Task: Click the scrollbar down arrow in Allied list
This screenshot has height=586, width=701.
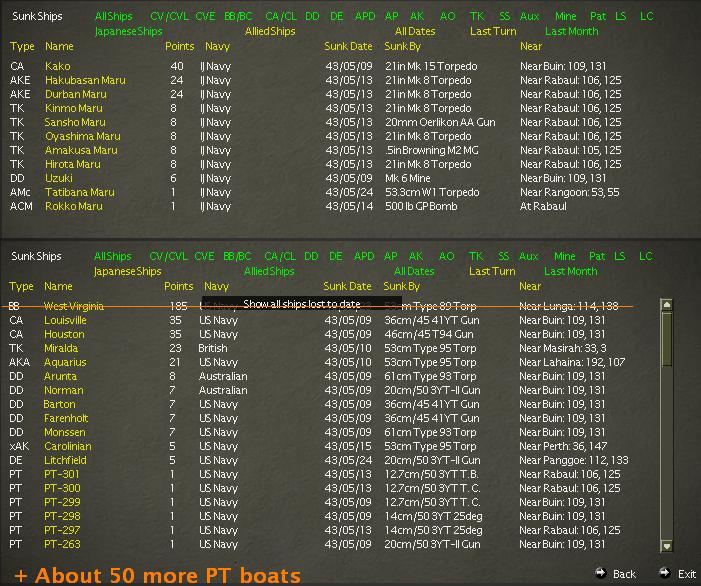Action: tap(667, 546)
